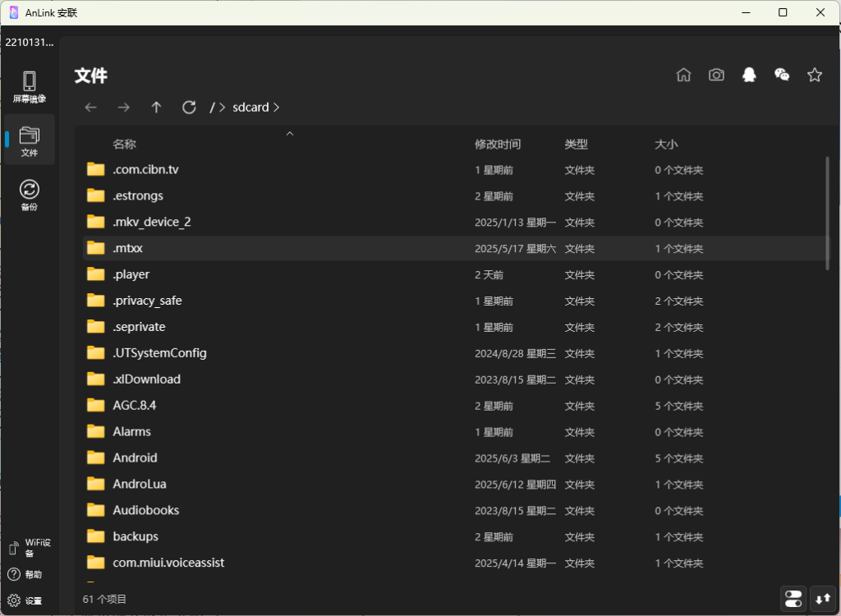Image resolution: width=841 pixels, height=616 pixels.
Task: Click the WiFi设备 connection option
Action: (x=30, y=548)
